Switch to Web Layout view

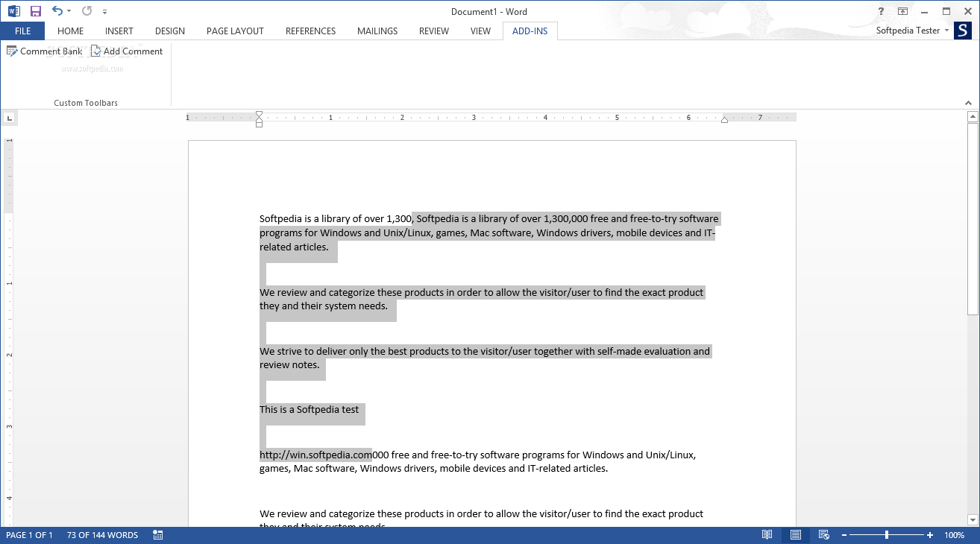pyautogui.click(x=824, y=535)
